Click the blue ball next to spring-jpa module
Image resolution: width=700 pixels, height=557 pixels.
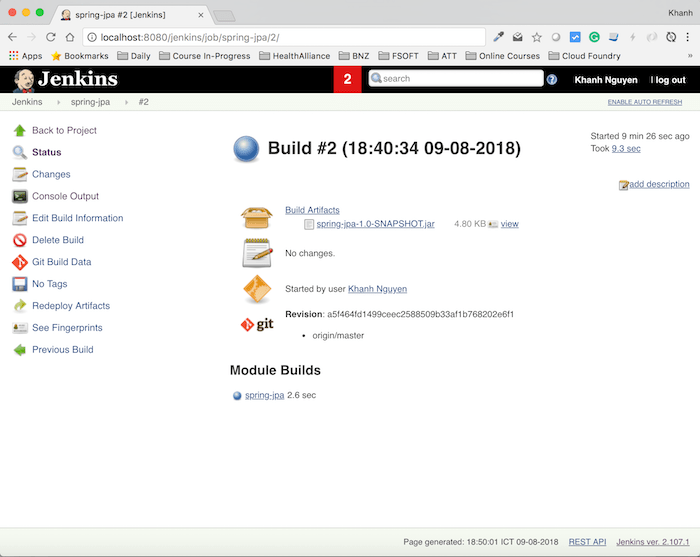237,395
